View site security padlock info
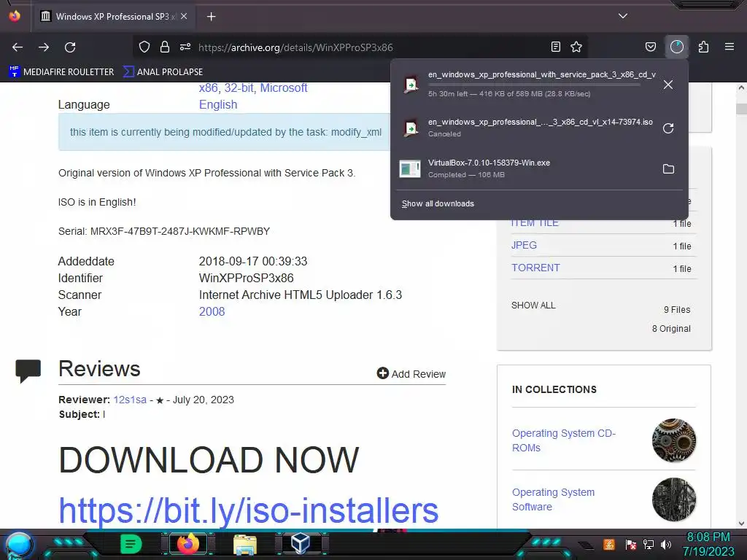 tap(165, 47)
